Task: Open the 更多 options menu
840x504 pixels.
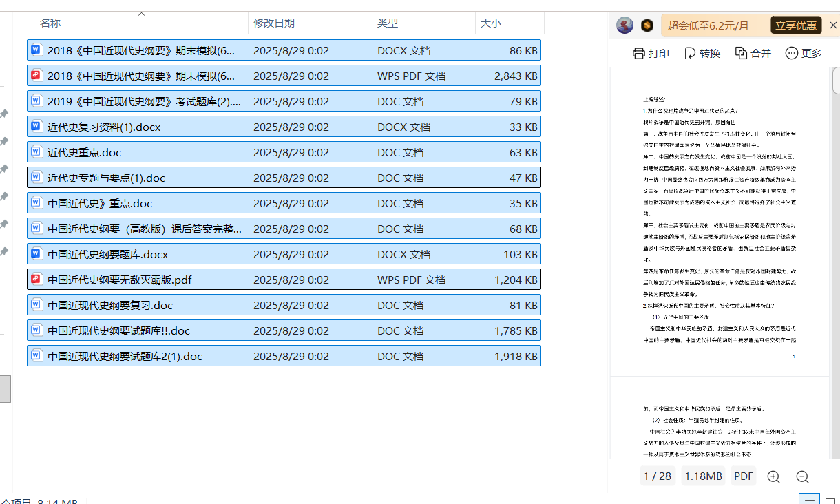Action: point(803,52)
